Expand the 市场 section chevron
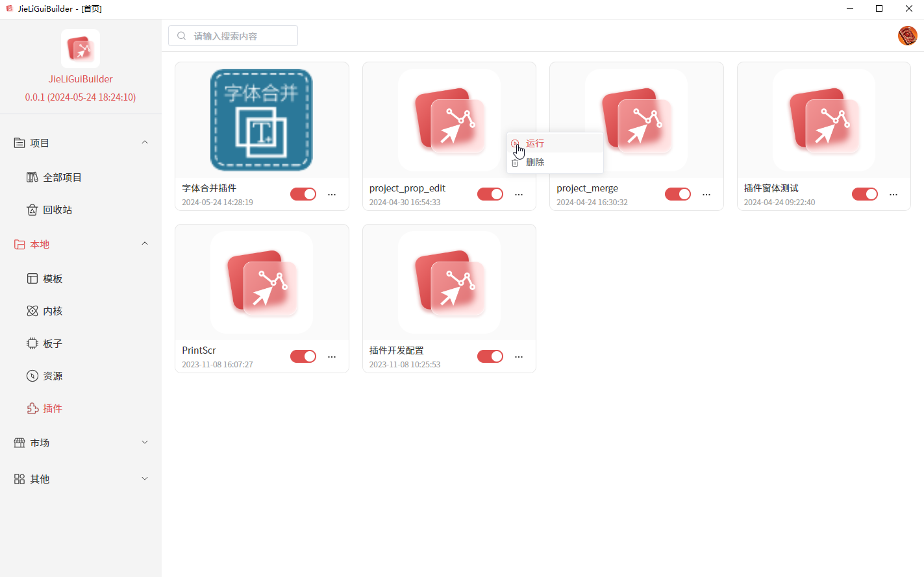Viewport: 924px width, 577px height. coord(145,442)
